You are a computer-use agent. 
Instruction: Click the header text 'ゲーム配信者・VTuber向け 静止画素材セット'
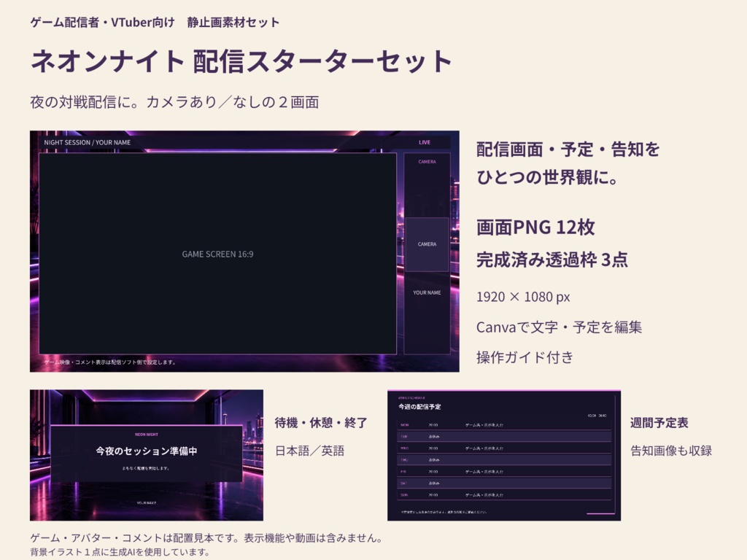tap(155, 23)
